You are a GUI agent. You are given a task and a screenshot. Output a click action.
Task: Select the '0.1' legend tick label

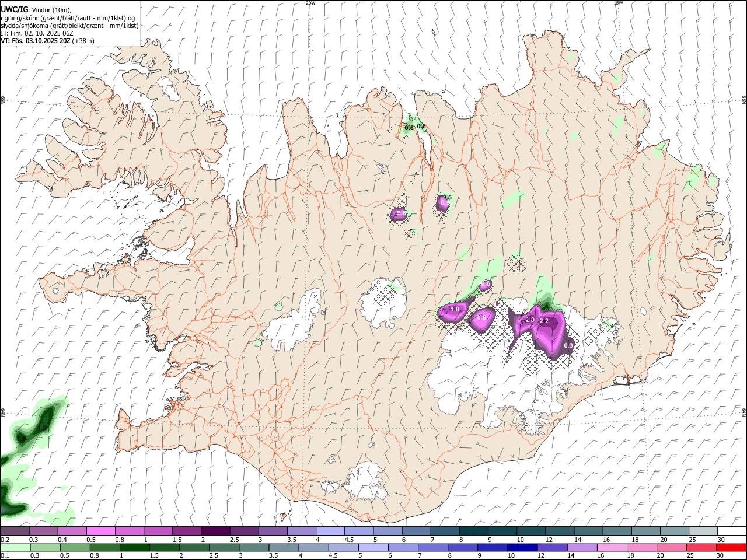coord(5,556)
